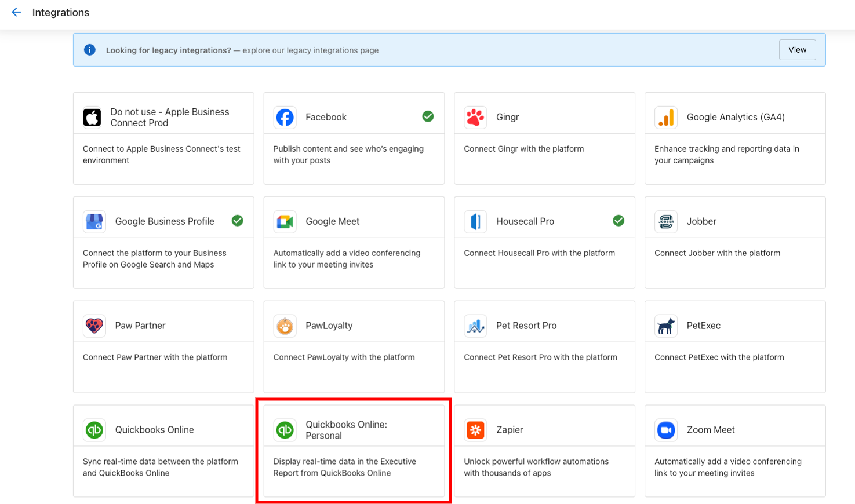Click the green checkmark on Housecall Pro

tap(618, 221)
